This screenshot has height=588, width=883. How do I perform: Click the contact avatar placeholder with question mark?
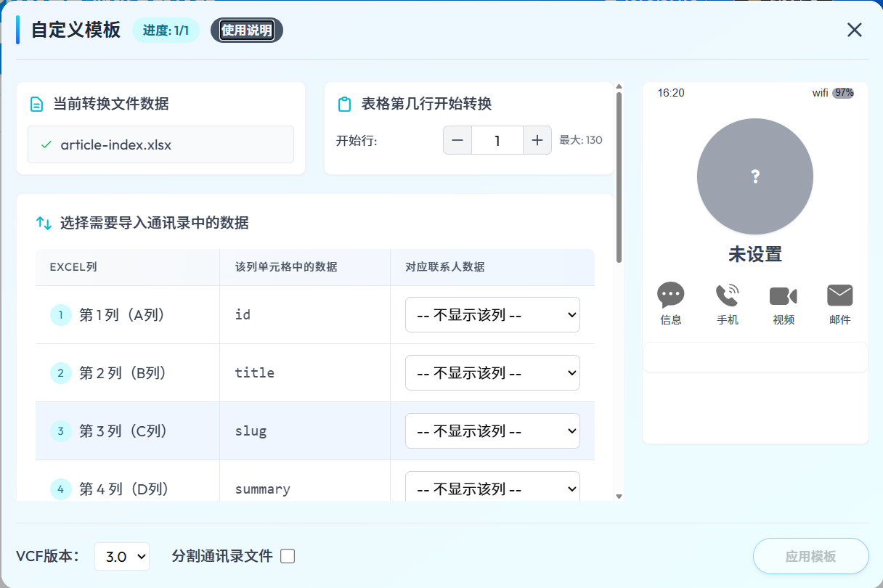point(755,176)
